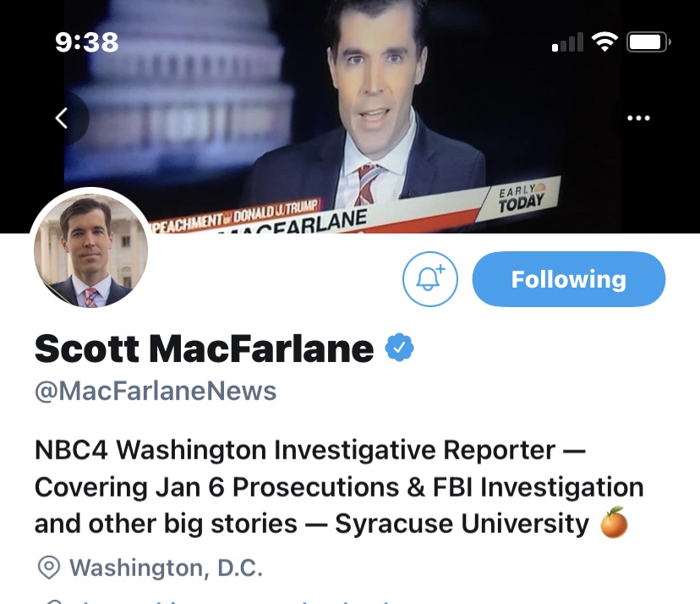This screenshot has width=700, height=604.
Task: Tap the blue verified badge
Action: point(400,348)
